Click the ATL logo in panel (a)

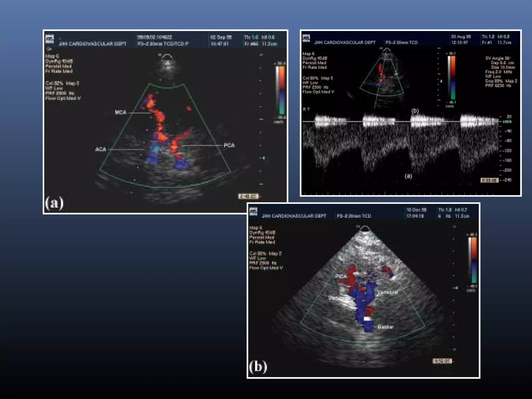[50, 39]
